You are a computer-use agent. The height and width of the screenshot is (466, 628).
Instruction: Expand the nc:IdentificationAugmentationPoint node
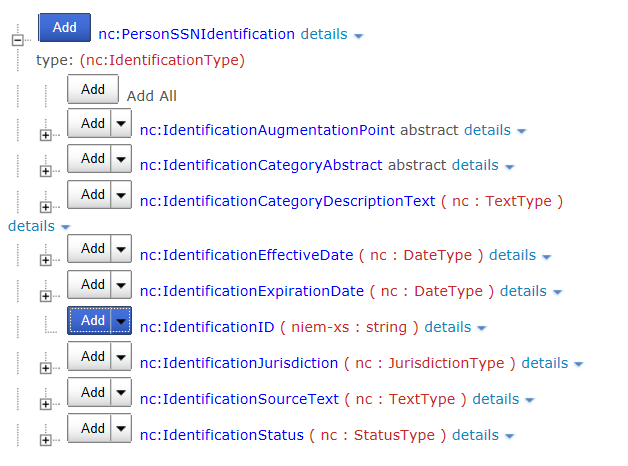[x=46, y=135]
